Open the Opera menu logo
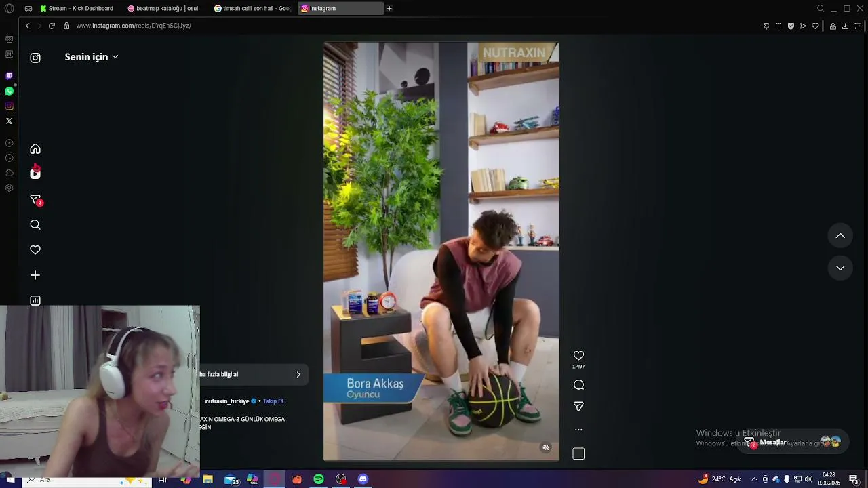The image size is (868, 488). [9, 8]
